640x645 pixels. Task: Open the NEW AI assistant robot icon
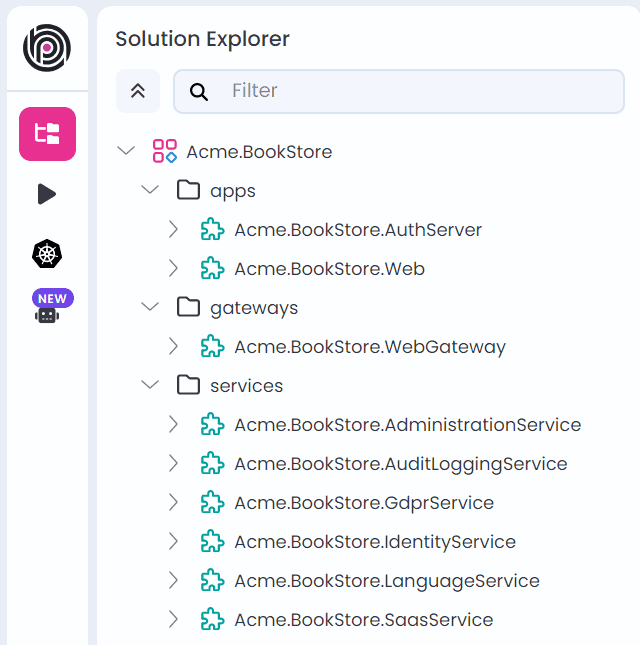[47, 308]
